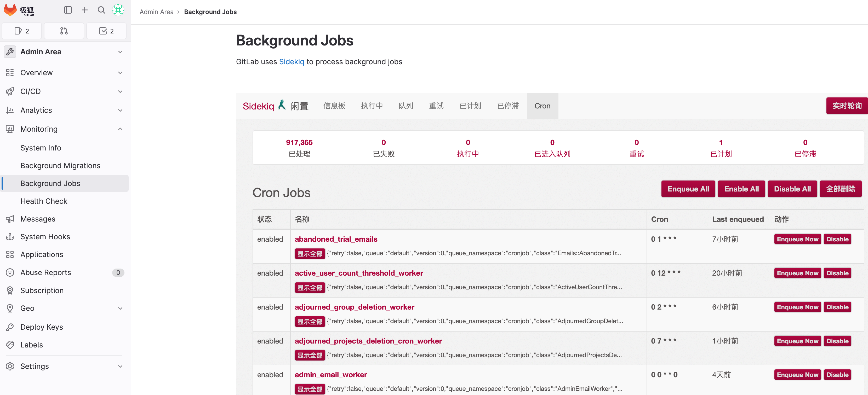
Task: Open the to-do list counter
Action: tap(106, 31)
